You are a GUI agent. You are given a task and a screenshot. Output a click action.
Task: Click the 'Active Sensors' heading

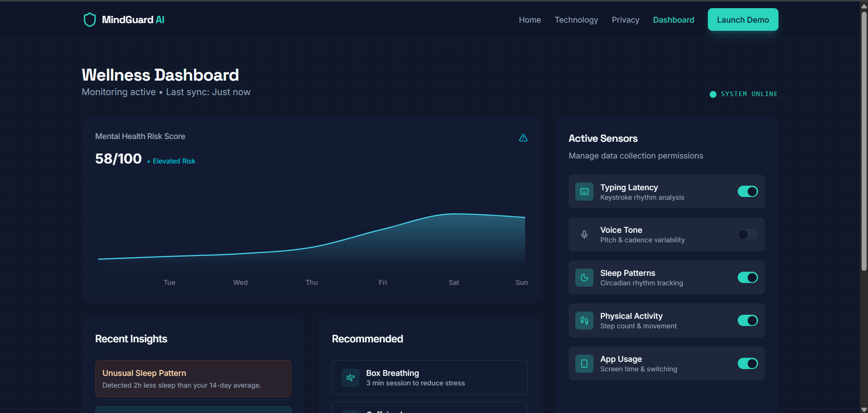603,139
